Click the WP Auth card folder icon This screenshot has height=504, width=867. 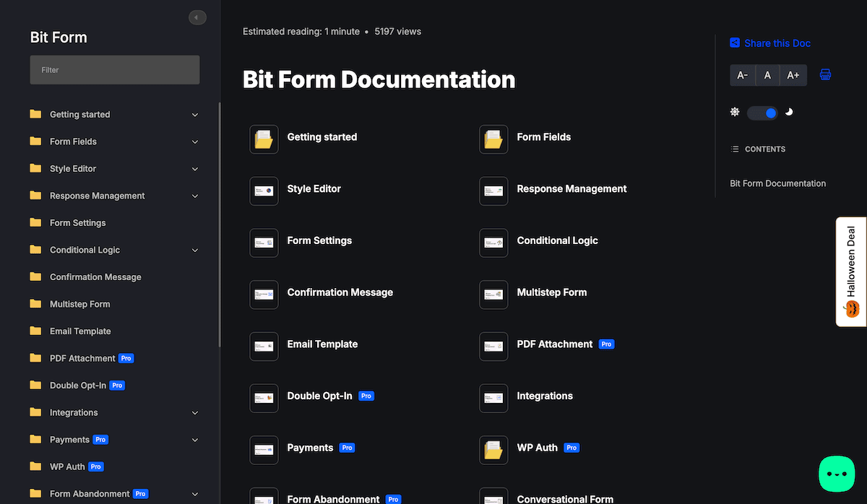[493, 450]
